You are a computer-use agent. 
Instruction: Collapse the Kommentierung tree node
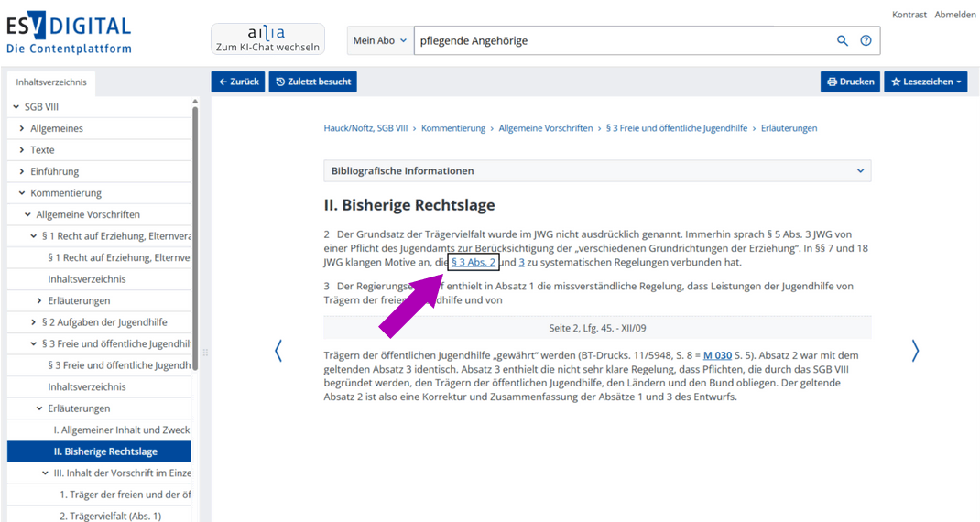pyautogui.click(x=22, y=193)
